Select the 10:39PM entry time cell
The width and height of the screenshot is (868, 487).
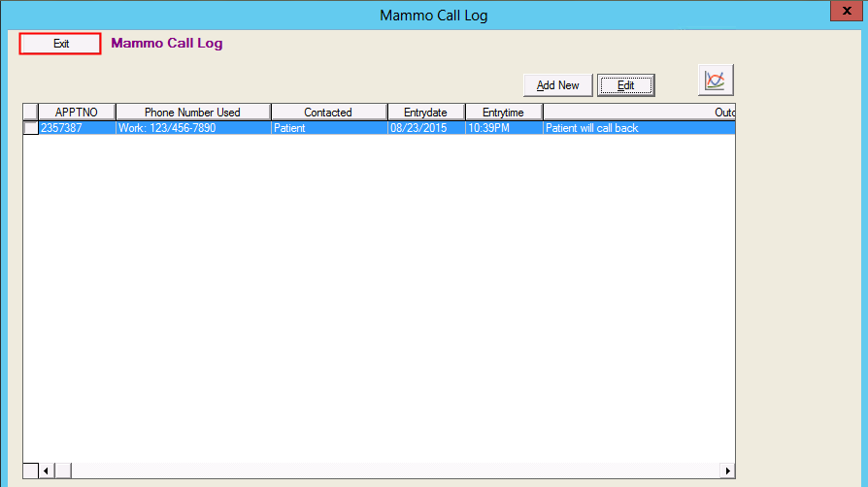pyautogui.click(x=503, y=128)
